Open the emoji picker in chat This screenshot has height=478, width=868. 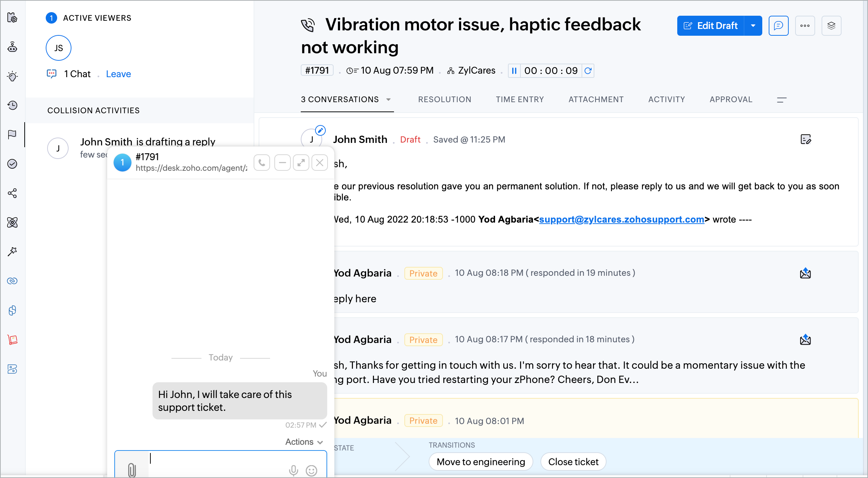[311, 470]
